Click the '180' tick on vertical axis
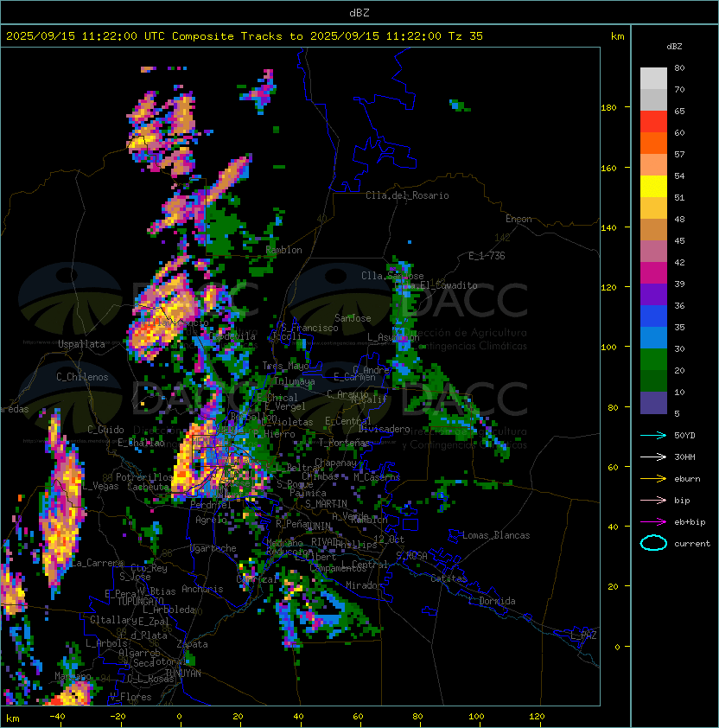Viewport: 719px width, 728px height. [608, 108]
